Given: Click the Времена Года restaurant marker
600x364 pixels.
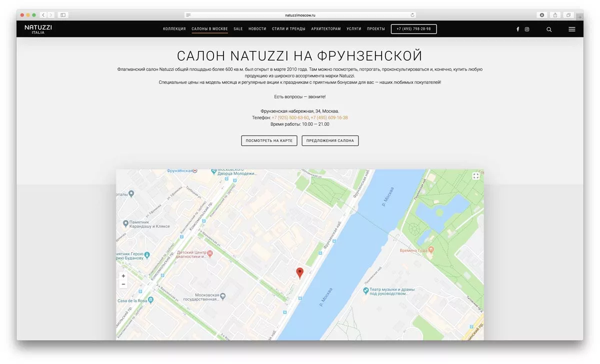Looking at the screenshot, I should pos(431,250).
